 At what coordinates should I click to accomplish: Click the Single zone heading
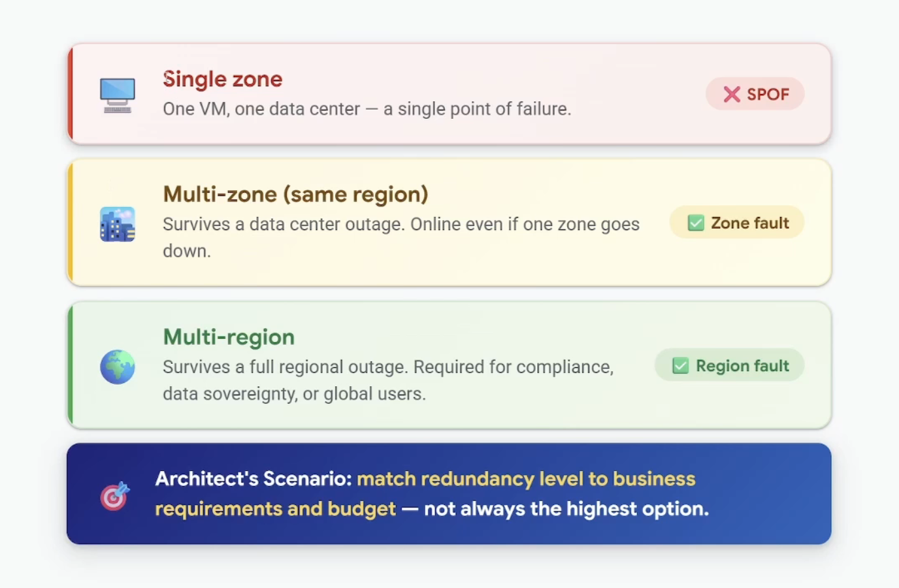tap(223, 79)
